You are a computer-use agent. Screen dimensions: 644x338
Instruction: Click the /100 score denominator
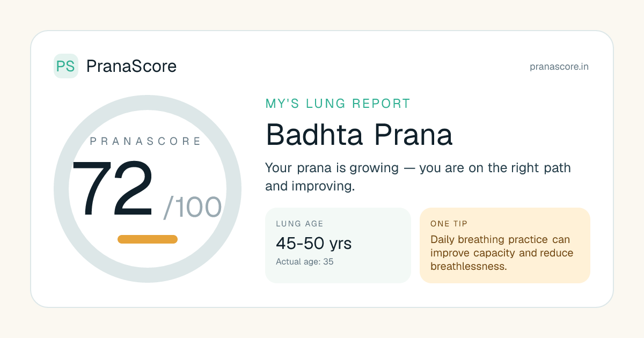192,208
